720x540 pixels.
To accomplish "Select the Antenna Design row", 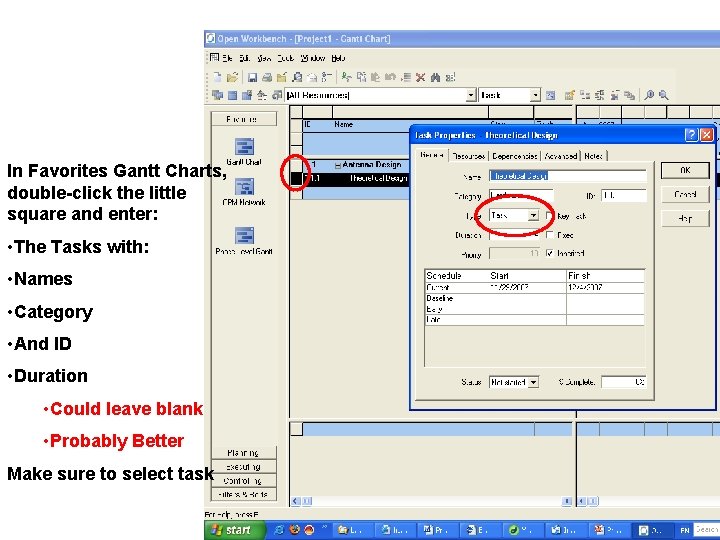I will pyautogui.click(x=356, y=165).
